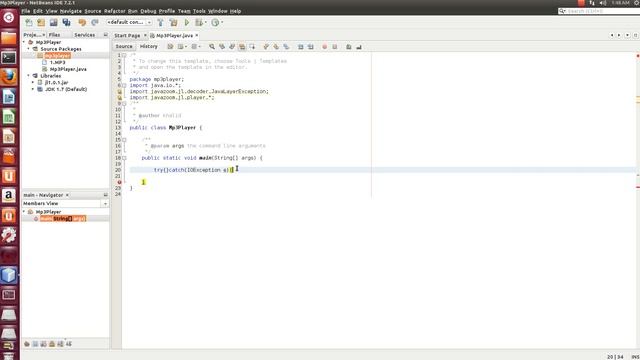Click the Debug Project toolbar icon

(x=199, y=22)
